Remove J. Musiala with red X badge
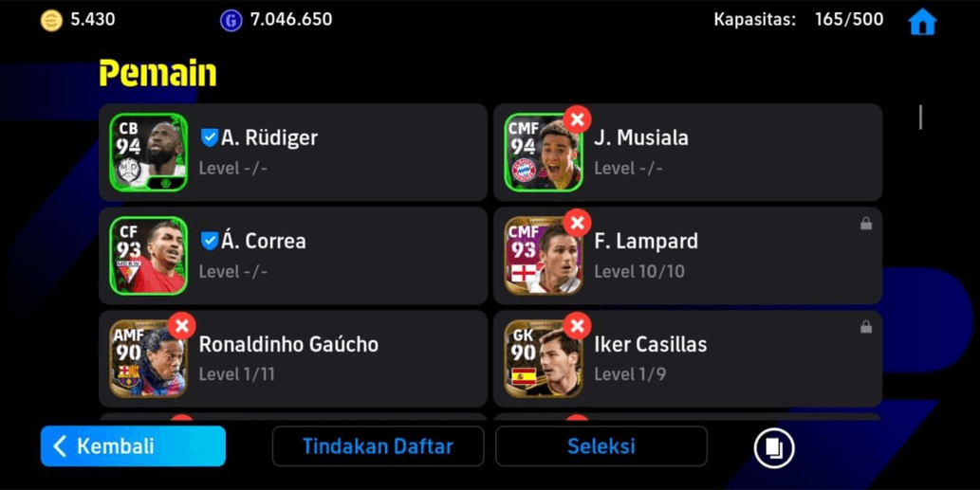This screenshot has width=980, height=490. pyautogui.click(x=577, y=119)
